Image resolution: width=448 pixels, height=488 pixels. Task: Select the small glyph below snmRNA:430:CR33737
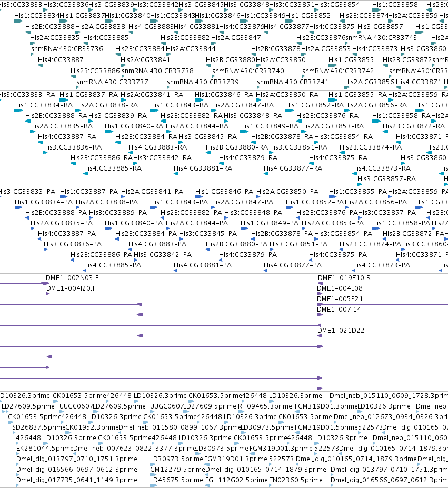coord(77,87)
